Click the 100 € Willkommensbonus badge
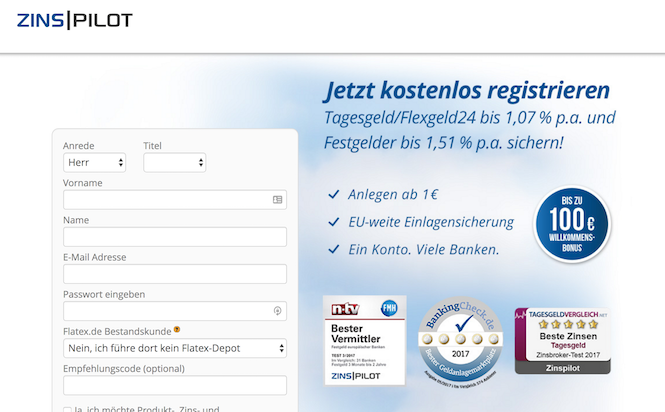The height and width of the screenshot is (412, 665). click(572, 224)
